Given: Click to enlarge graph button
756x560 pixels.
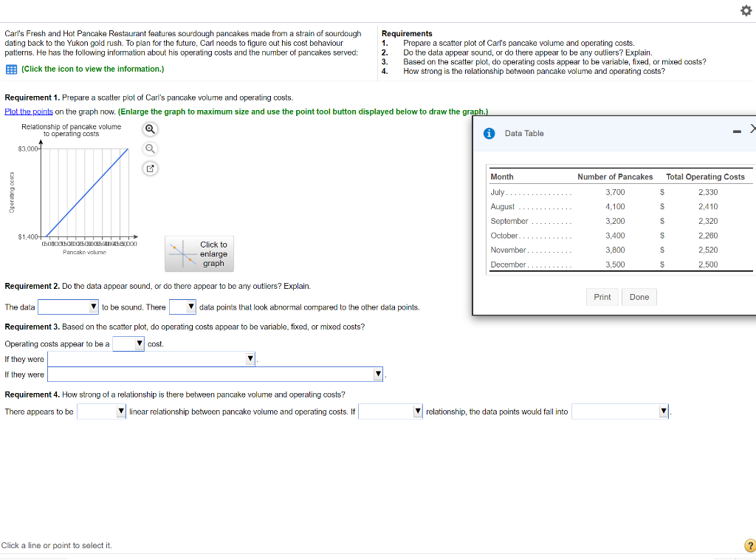Looking at the screenshot, I should 199,253.
